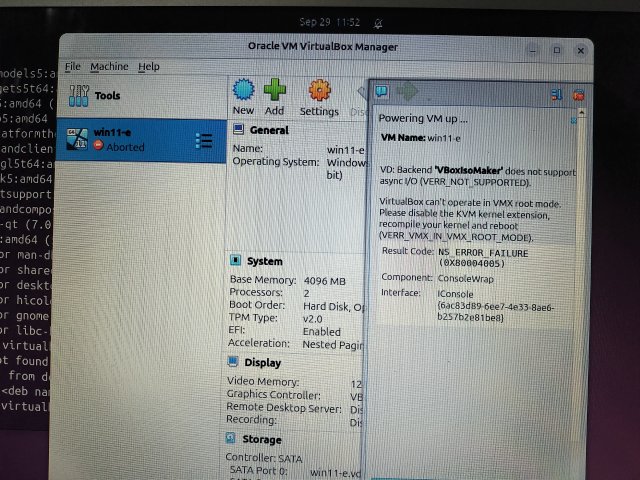Click the Tools icon in sidebar
This screenshot has height=480, width=640.
point(80,96)
